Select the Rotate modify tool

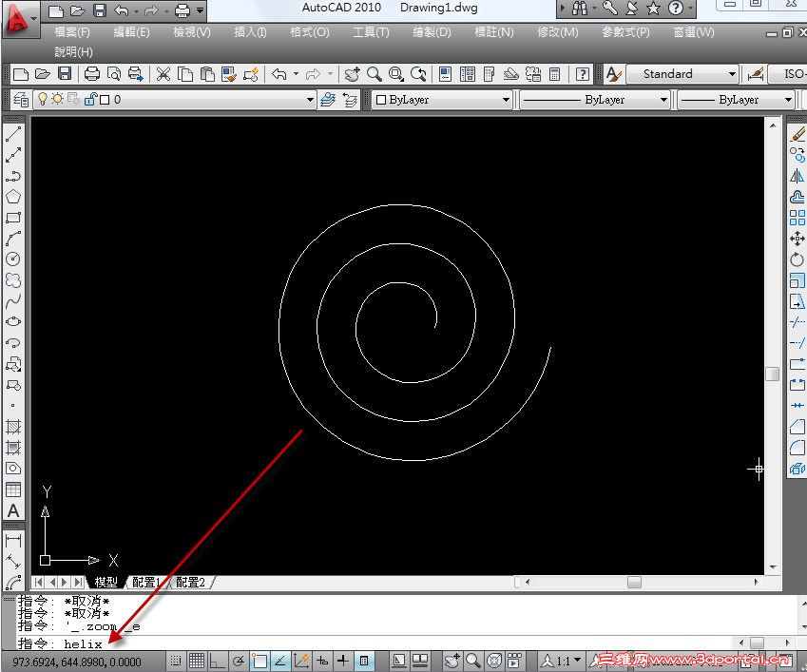[x=797, y=259]
